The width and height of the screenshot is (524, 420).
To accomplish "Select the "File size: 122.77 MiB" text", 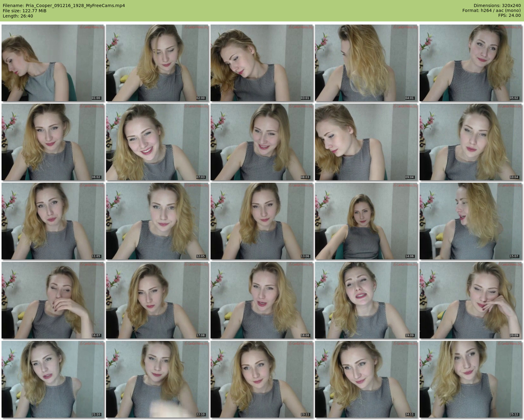I will (x=25, y=11).
